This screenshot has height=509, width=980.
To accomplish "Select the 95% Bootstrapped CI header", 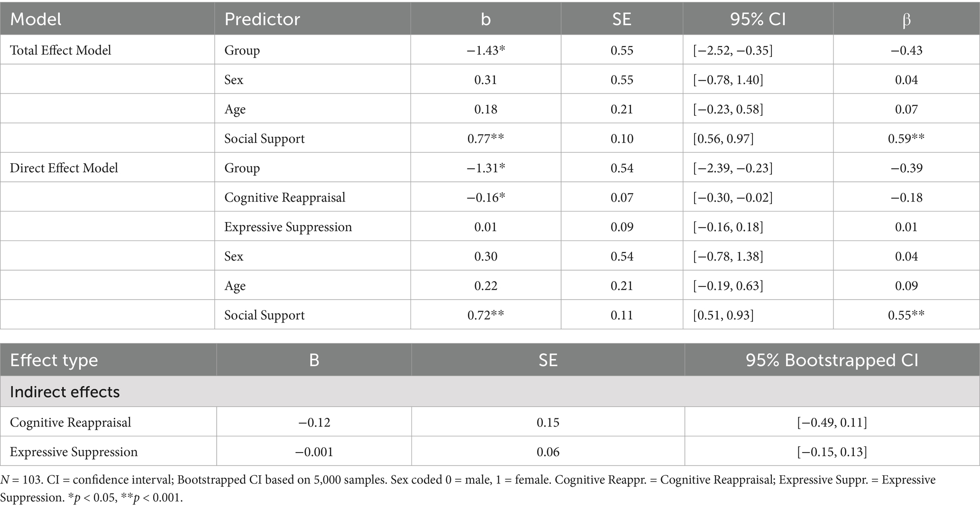I will [x=832, y=360].
